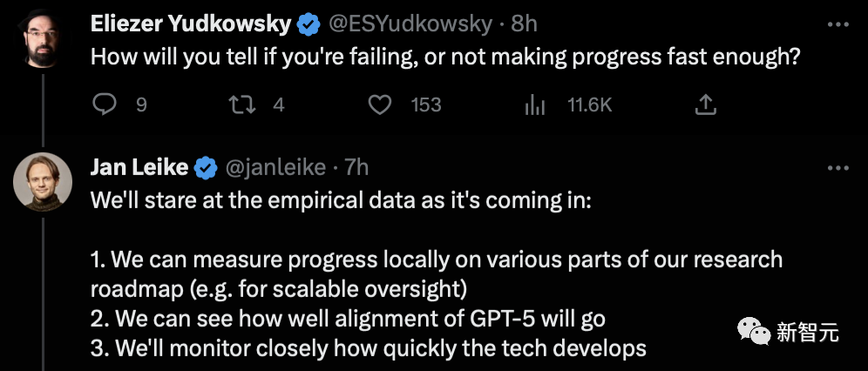
Task: Open Yudkowsky's tweet text about failing
Action: click(x=445, y=57)
